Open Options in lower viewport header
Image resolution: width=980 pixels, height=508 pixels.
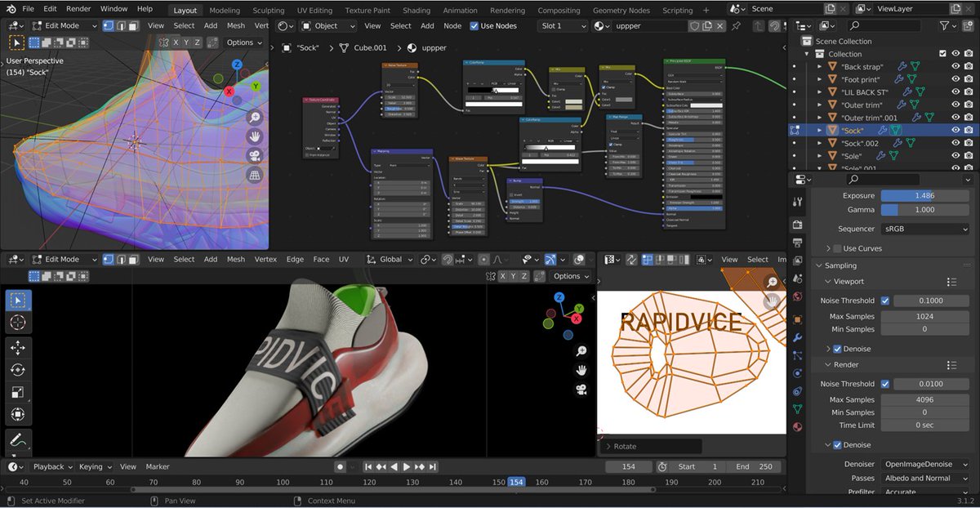(x=571, y=276)
